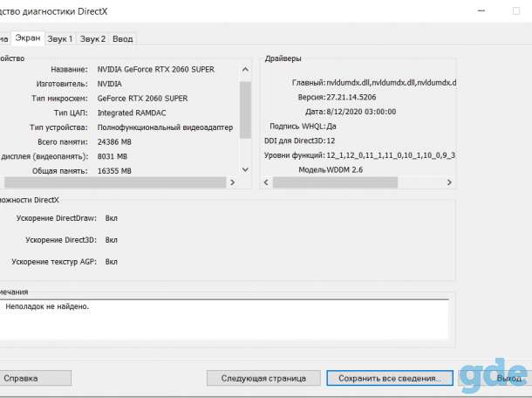Select label 'Название:'
532x398 pixels.
coord(69,69)
